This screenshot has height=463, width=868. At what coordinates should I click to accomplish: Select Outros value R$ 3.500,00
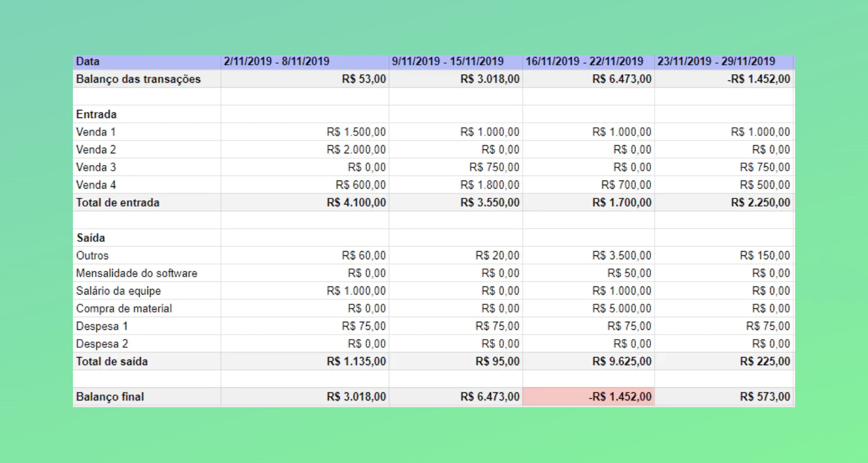click(589, 256)
